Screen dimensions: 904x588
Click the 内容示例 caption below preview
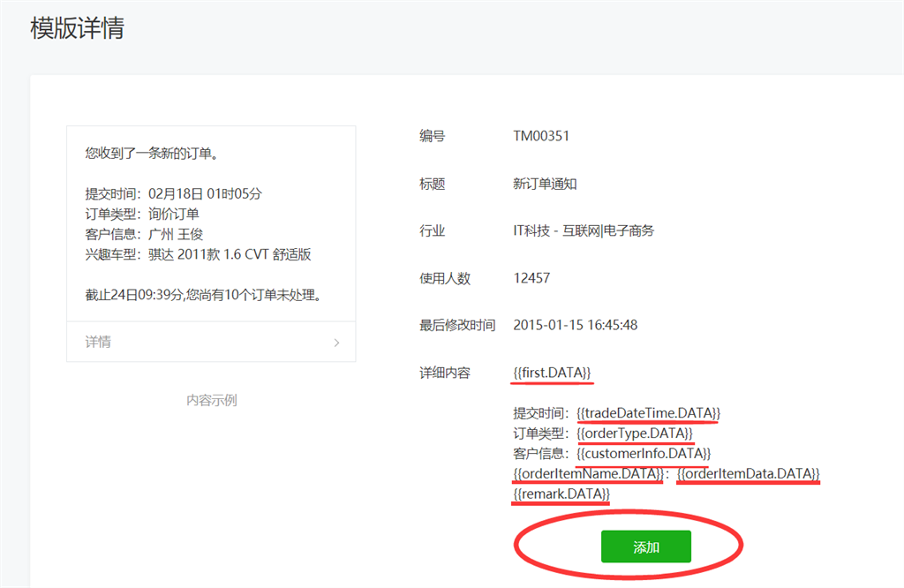tap(211, 400)
